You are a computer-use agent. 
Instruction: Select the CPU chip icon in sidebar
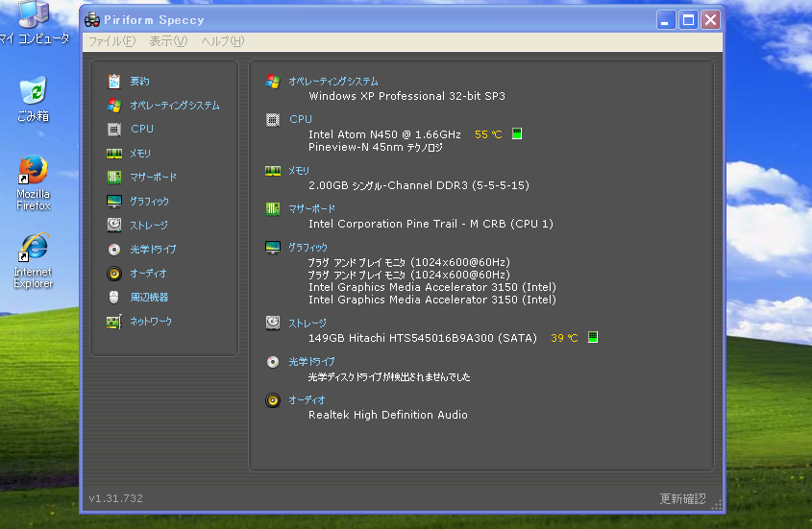pyautogui.click(x=114, y=129)
